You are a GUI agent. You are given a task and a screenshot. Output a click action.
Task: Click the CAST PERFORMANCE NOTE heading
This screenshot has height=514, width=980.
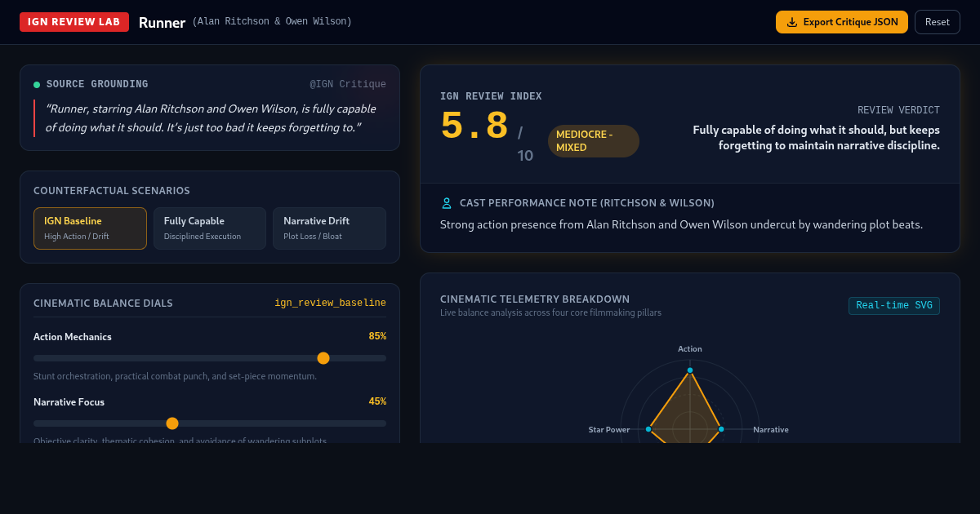587,203
